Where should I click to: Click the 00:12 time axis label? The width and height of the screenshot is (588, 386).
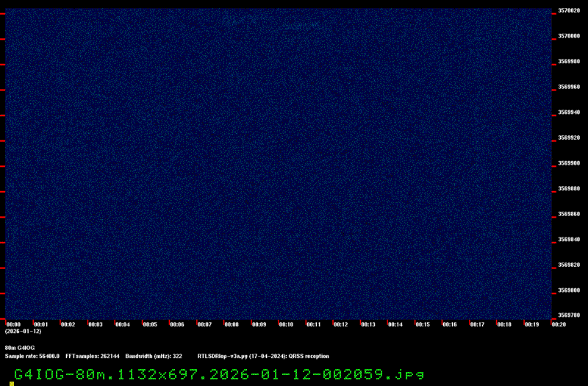click(x=340, y=324)
